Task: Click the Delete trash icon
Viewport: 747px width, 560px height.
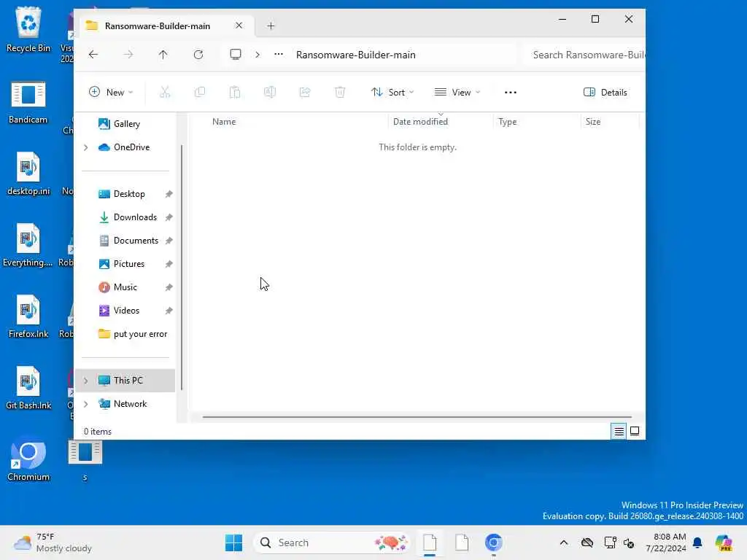Action: tap(340, 92)
